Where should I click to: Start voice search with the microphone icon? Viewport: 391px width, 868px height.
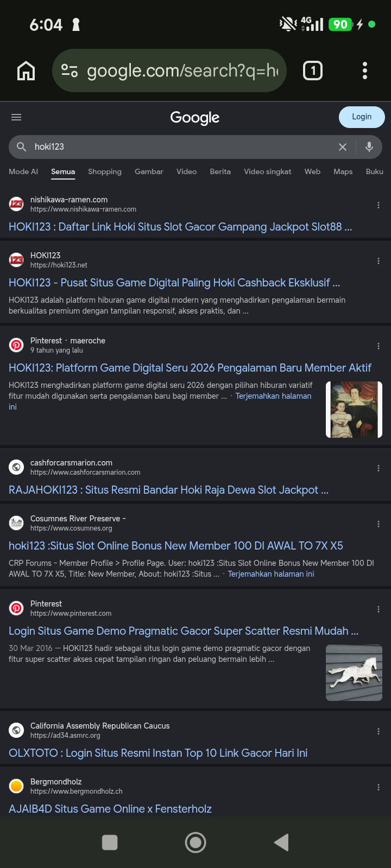369,147
